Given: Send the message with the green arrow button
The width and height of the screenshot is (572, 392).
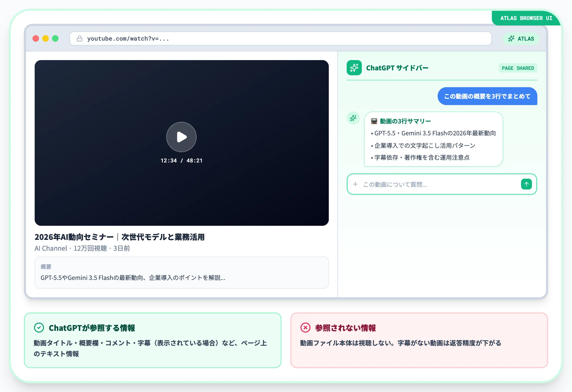Looking at the screenshot, I should [x=526, y=184].
